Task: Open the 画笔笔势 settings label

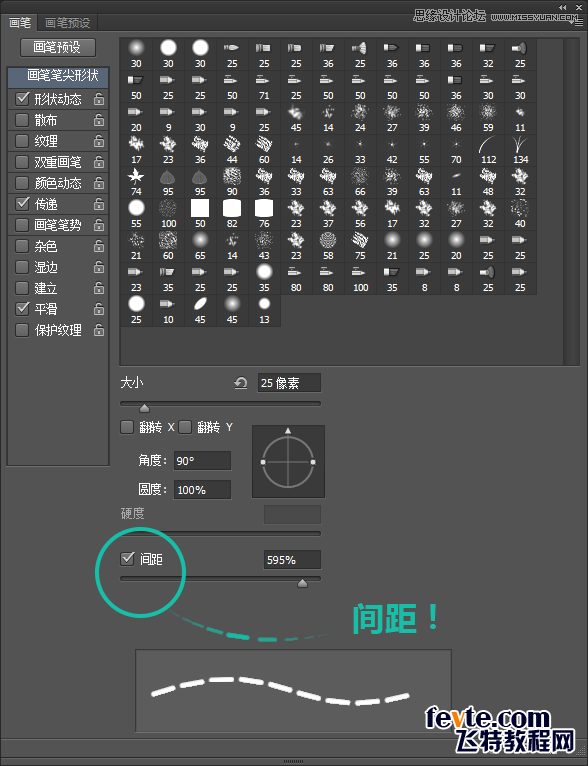Action: (58, 225)
